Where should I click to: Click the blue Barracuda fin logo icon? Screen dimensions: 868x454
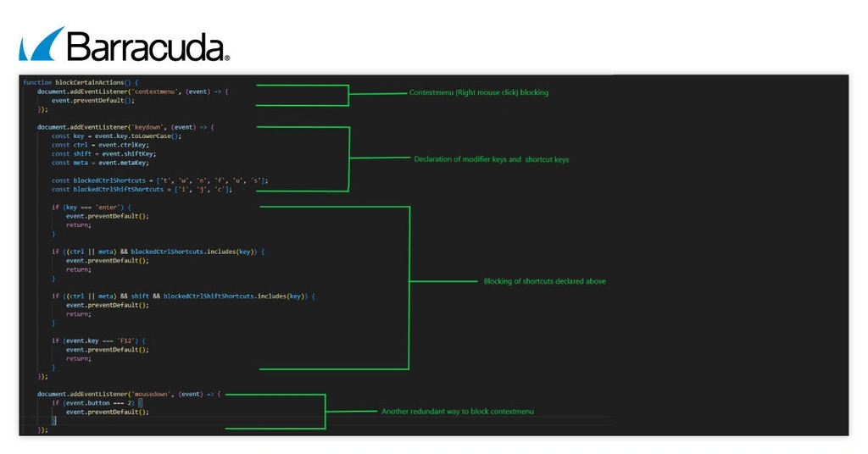pos(42,44)
